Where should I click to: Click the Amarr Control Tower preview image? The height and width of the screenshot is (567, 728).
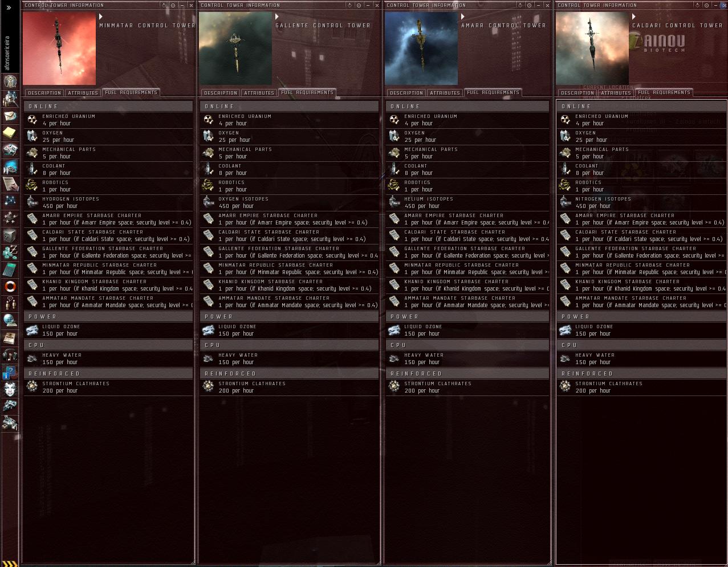point(421,48)
